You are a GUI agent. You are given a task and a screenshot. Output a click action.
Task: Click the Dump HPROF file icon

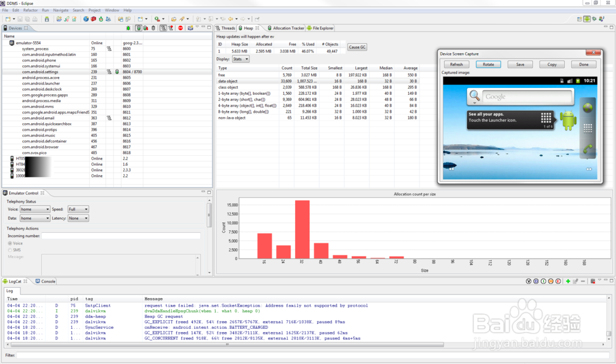[146, 28]
